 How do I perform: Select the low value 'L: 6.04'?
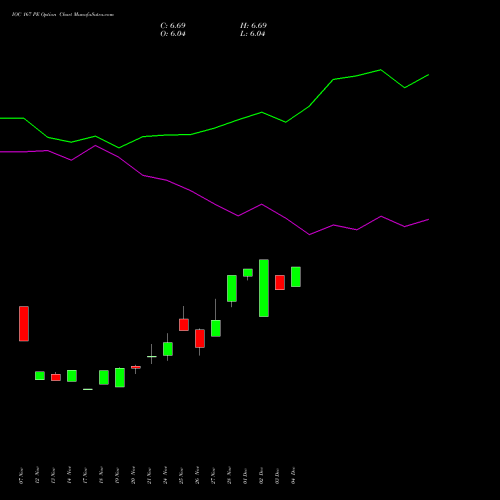click(x=253, y=34)
